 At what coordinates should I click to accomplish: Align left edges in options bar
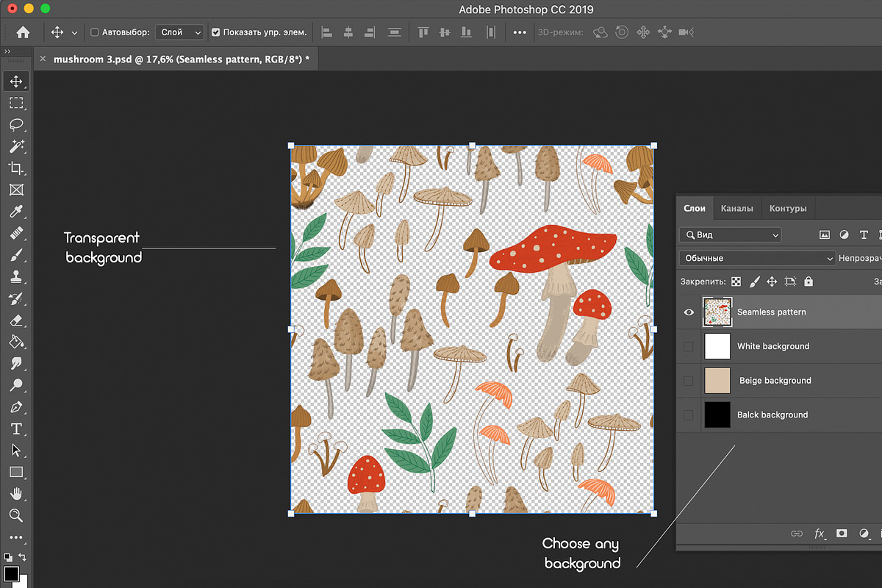point(327,32)
